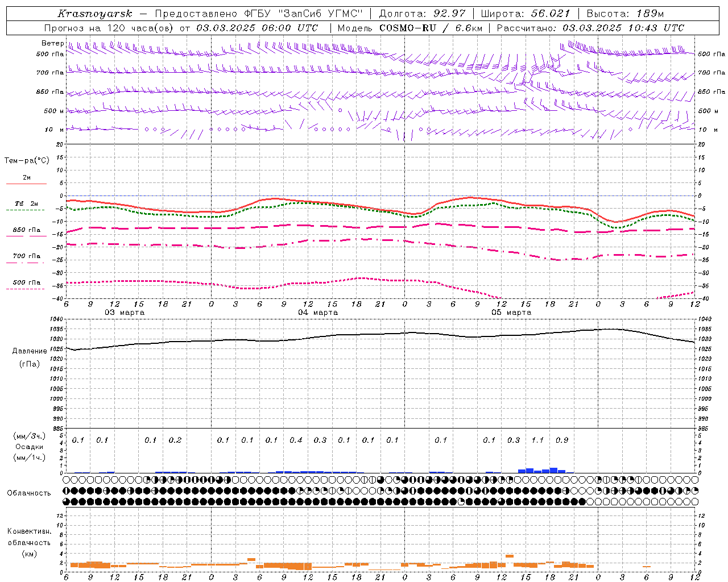Click the Широта: 56.021 latitude value
Image resolution: width=728 pixels, height=582 pixels.
pos(526,14)
